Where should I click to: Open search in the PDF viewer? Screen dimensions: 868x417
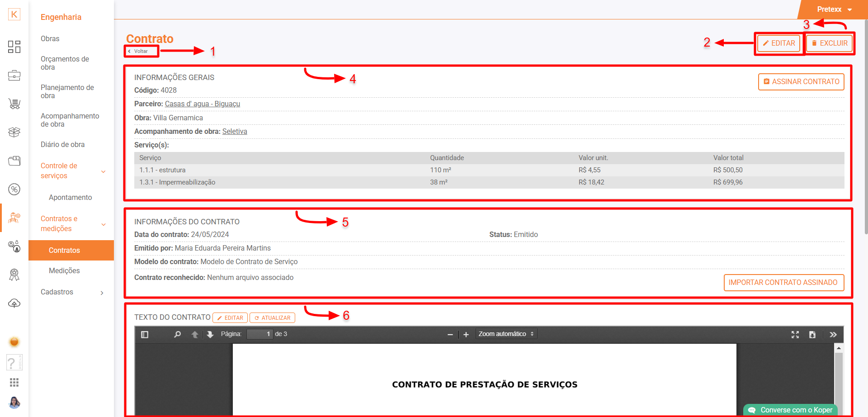[177, 335]
